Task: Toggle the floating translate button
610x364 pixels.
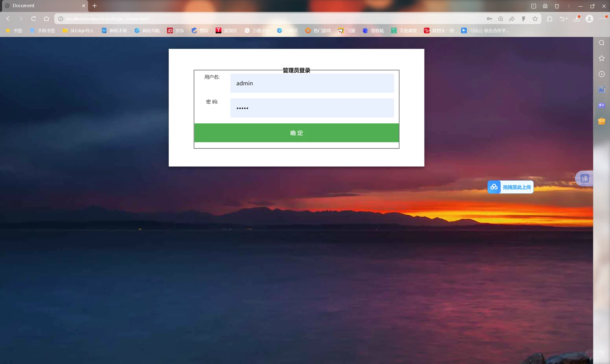Action: [584, 179]
